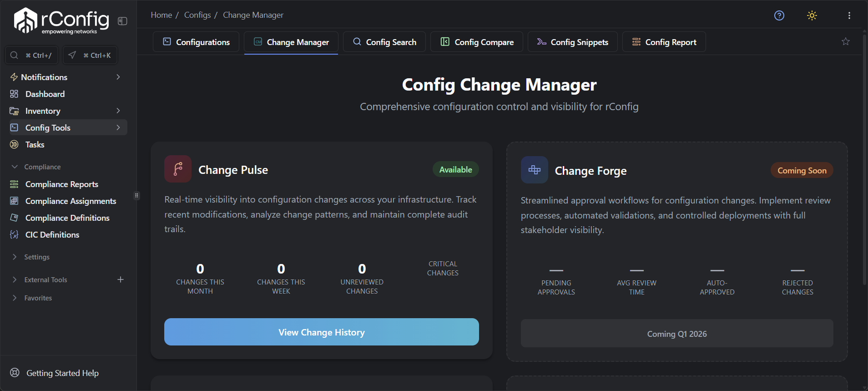
Task: Click the Change Manager tab icon
Action: pyautogui.click(x=258, y=41)
